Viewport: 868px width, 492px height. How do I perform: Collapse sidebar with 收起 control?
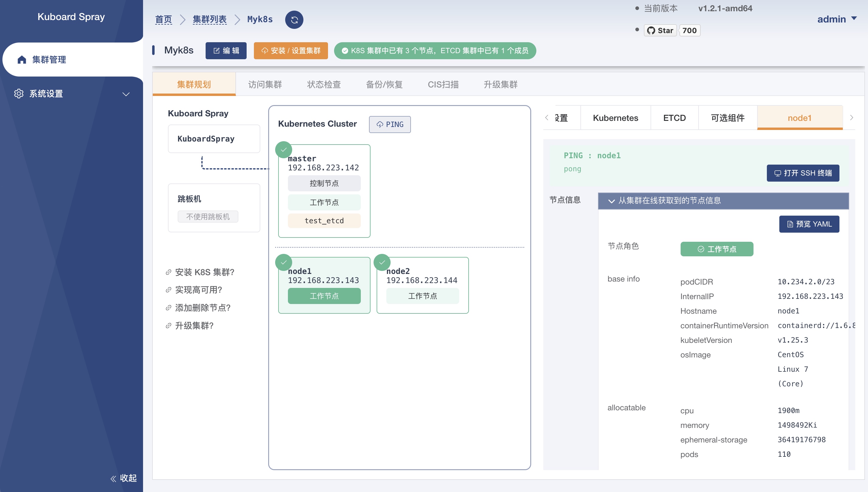pos(124,478)
